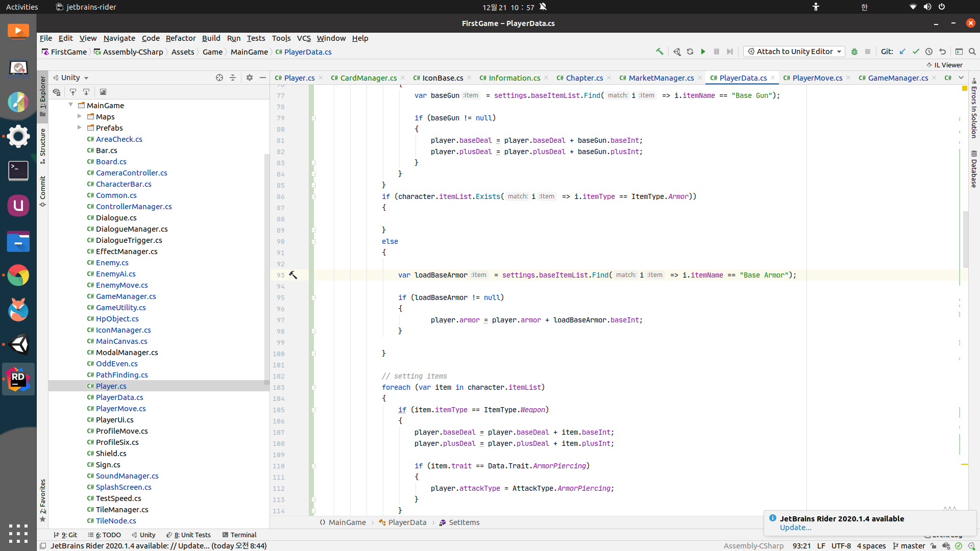The width and height of the screenshot is (980, 551).
Task: Click the master branch status widget
Action: 909,546
